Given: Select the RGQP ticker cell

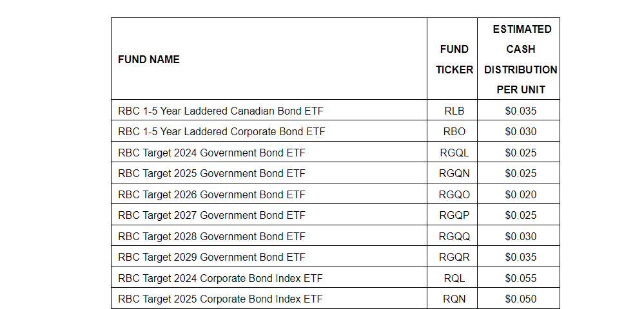Looking at the screenshot, I should (454, 215).
